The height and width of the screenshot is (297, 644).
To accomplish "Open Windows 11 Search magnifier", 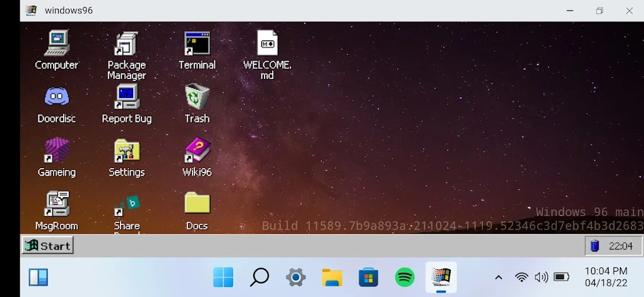I will [x=259, y=277].
